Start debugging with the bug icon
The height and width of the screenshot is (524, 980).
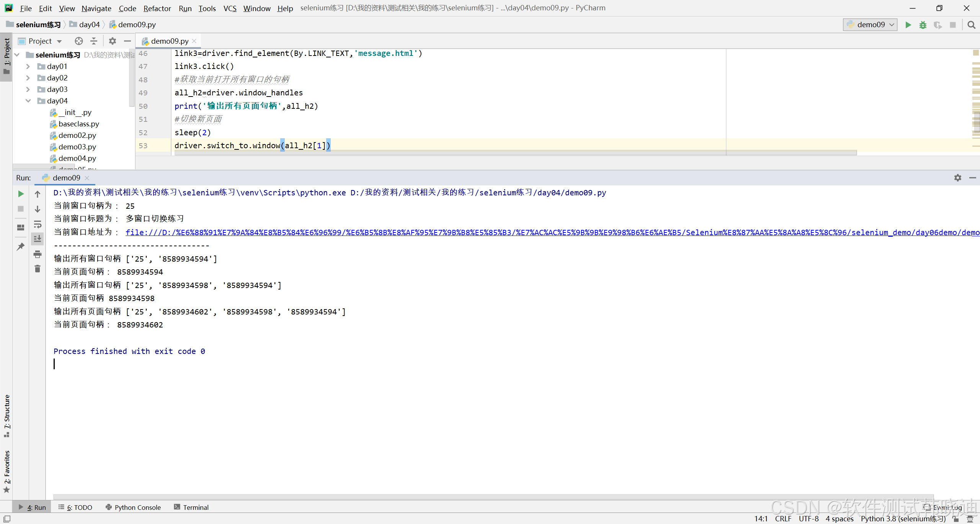coord(923,25)
